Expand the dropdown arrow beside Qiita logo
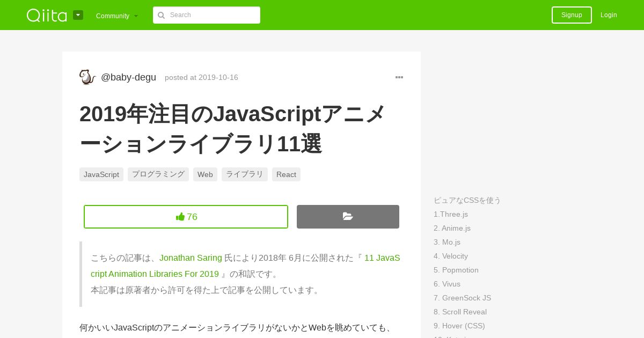 point(78,15)
